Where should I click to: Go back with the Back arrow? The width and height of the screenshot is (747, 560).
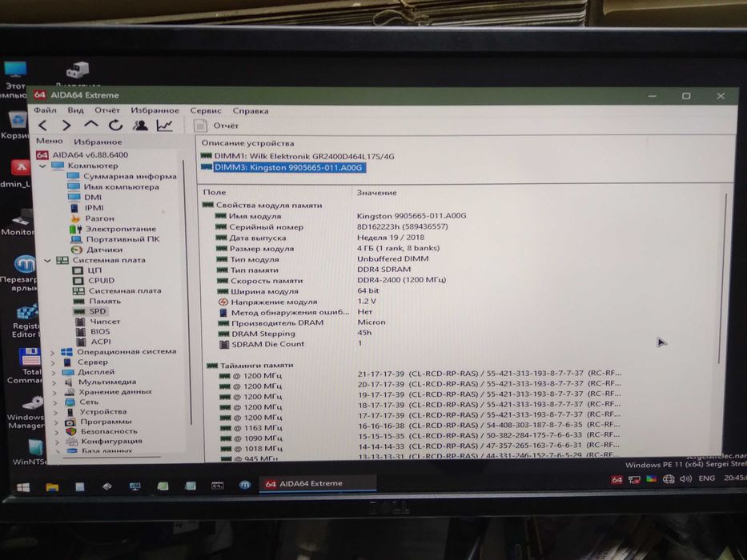coord(43,126)
